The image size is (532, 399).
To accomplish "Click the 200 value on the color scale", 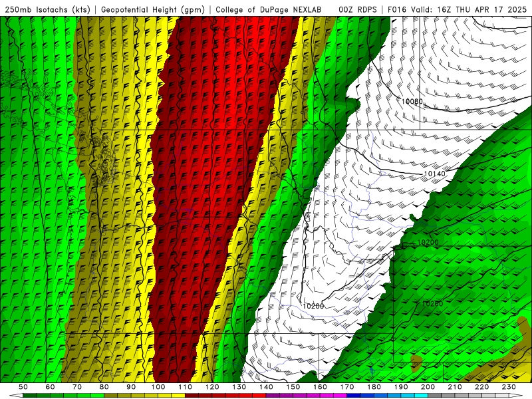I will (x=428, y=387).
